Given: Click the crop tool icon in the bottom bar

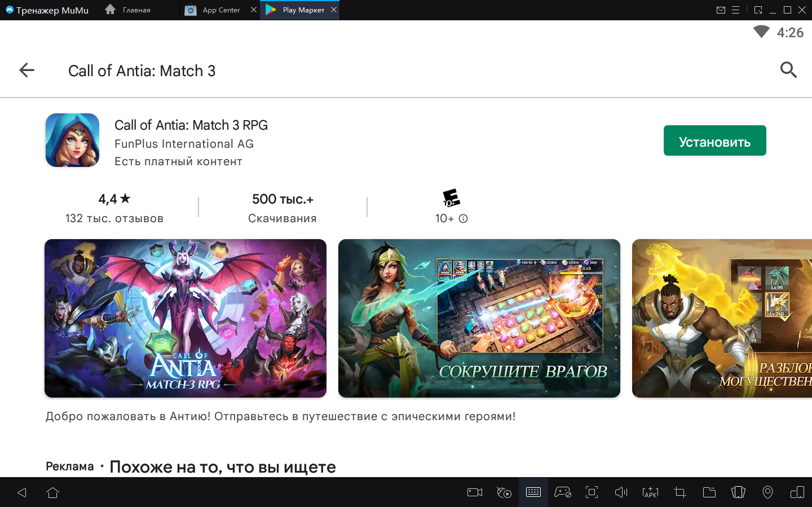Looking at the screenshot, I should tap(680, 492).
